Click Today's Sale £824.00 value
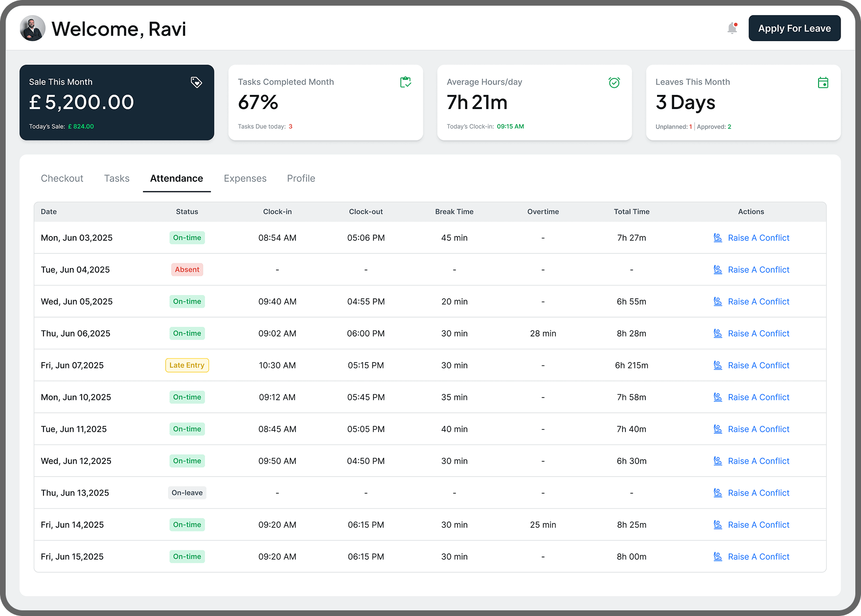The image size is (861, 616). click(x=81, y=126)
